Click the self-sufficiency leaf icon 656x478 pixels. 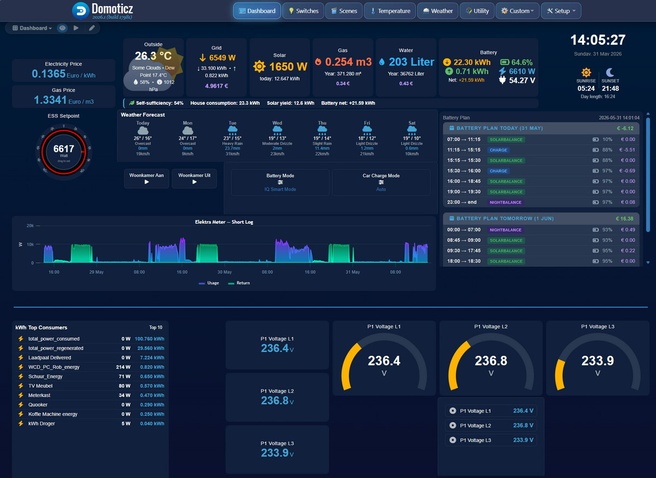pos(132,103)
